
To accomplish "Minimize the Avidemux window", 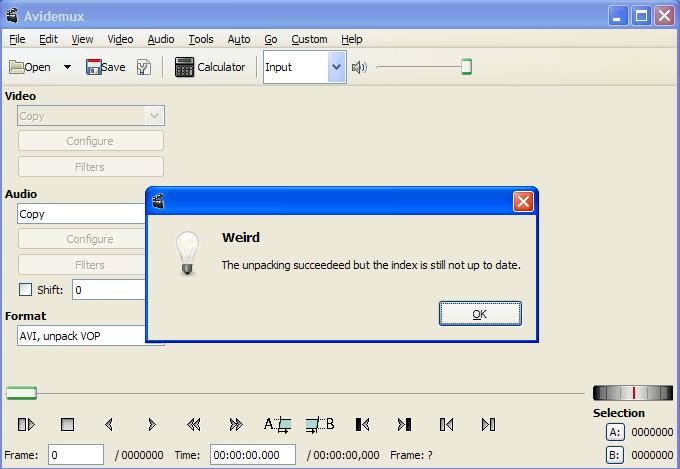I will point(618,16).
